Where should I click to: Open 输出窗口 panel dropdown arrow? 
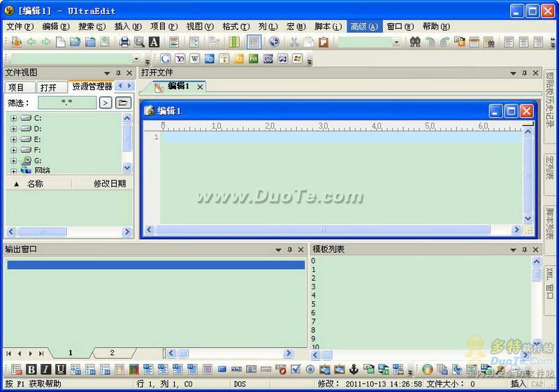pos(278,250)
